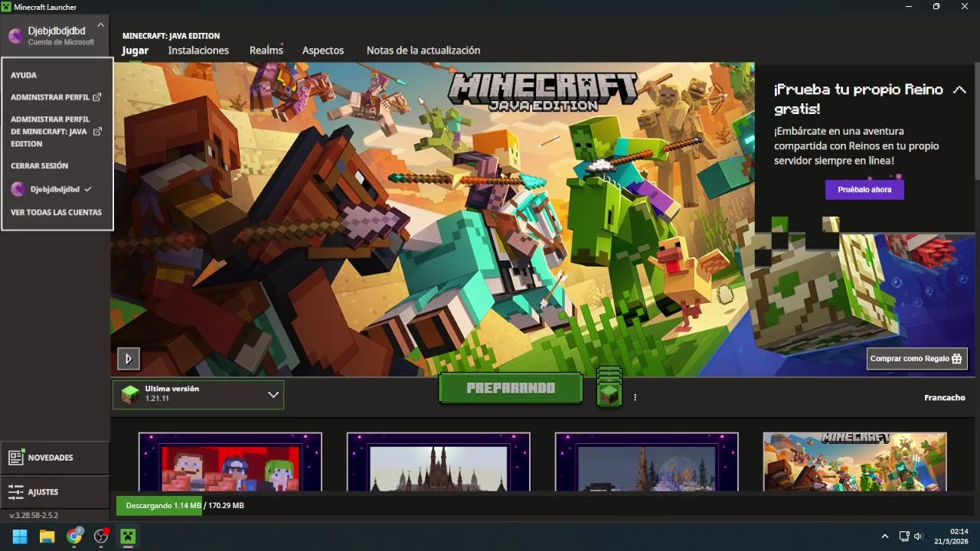Open the NOVEDADES sidebar item
Screen dimensions: 980x551
pyautogui.click(x=55, y=458)
